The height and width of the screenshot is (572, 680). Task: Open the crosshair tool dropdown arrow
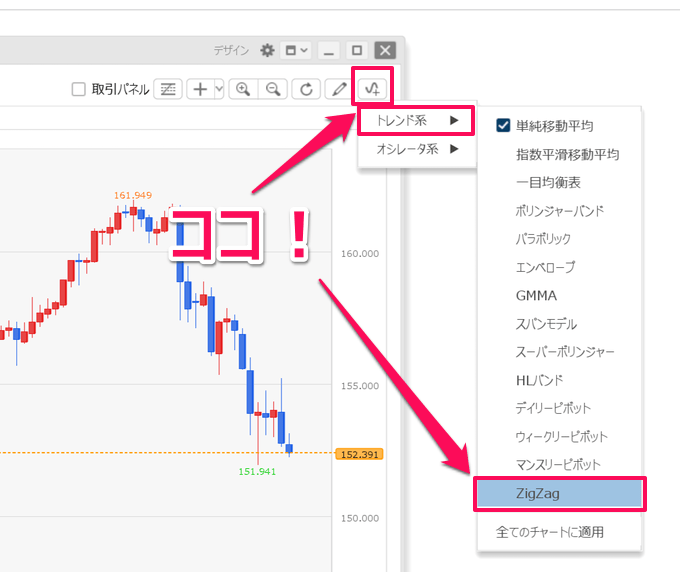click(218, 89)
